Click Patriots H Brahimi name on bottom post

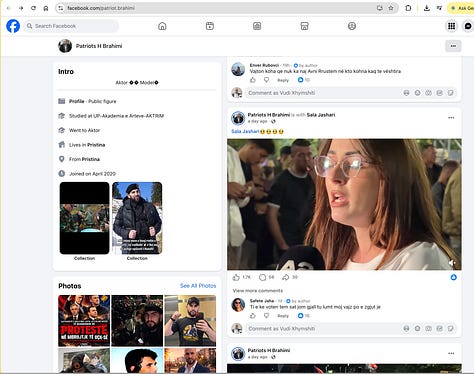click(x=269, y=350)
